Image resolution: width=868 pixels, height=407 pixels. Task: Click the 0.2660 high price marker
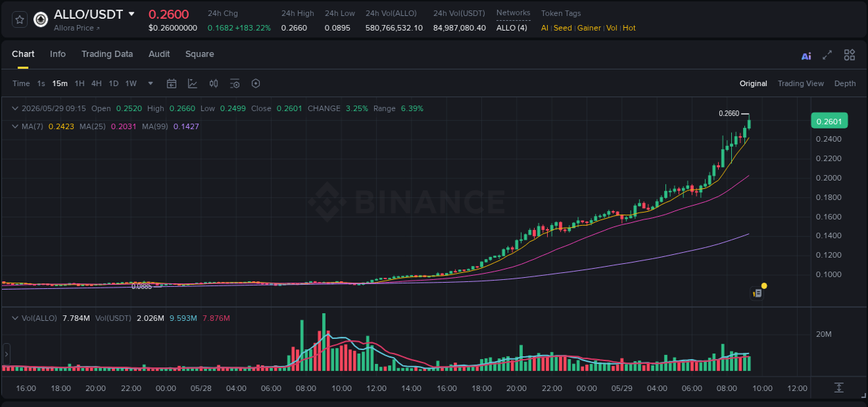[728, 113]
